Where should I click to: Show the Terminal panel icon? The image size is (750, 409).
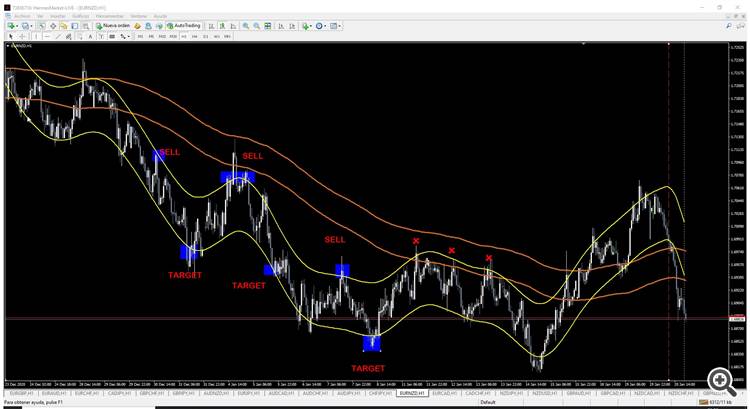point(75,26)
